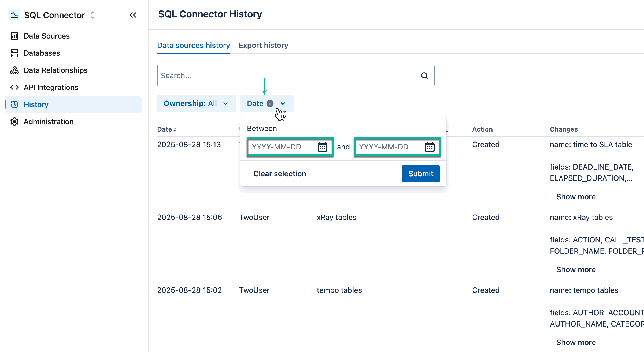Click the SQL Connector app logo

[x=14, y=15]
